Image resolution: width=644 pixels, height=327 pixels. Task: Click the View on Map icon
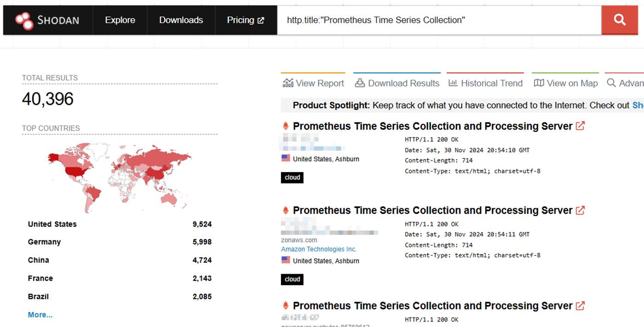click(x=539, y=83)
